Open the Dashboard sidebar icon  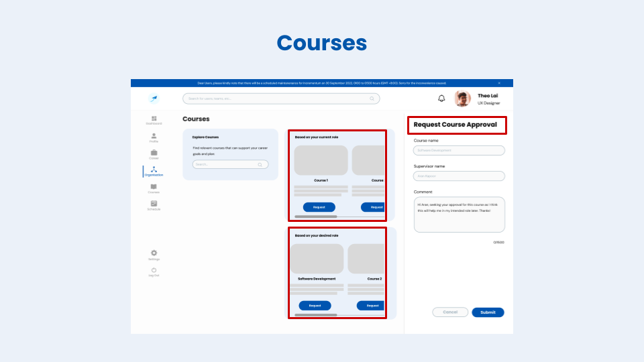pyautogui.click(x=154, y=119)
